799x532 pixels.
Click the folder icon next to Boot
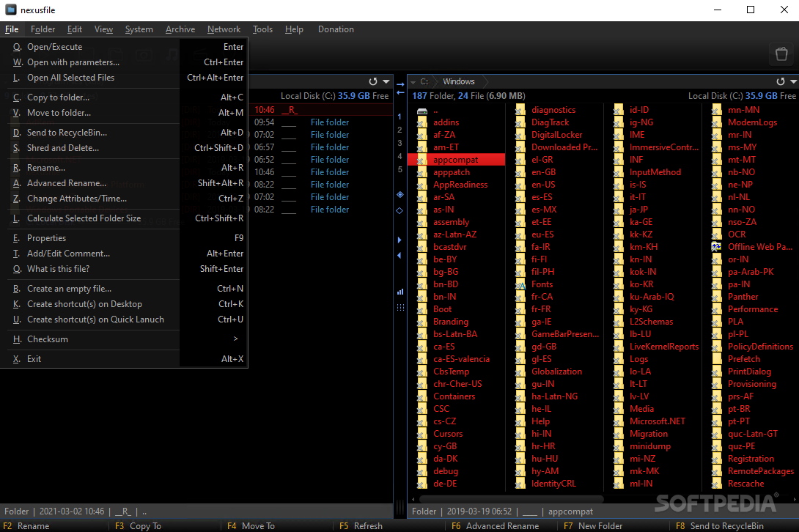click(x=422, y=309)
